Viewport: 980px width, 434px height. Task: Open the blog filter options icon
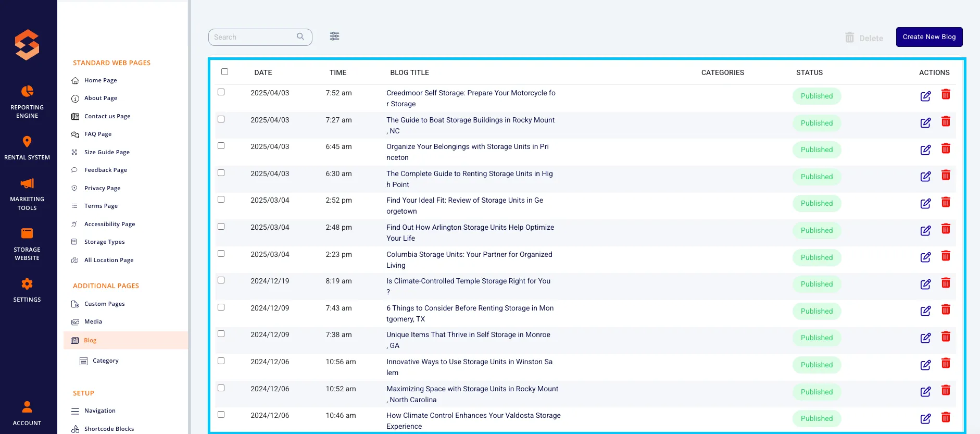[x=334, y=36]
